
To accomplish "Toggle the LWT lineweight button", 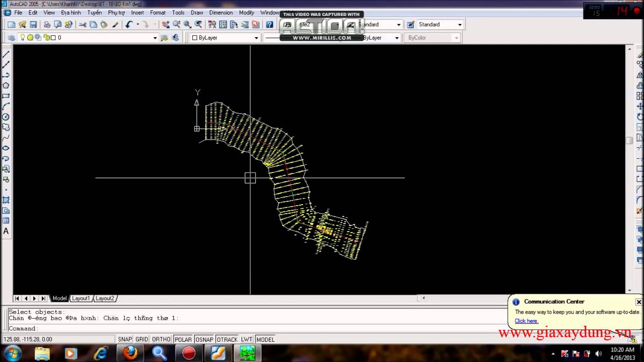I will click(247, 339).
